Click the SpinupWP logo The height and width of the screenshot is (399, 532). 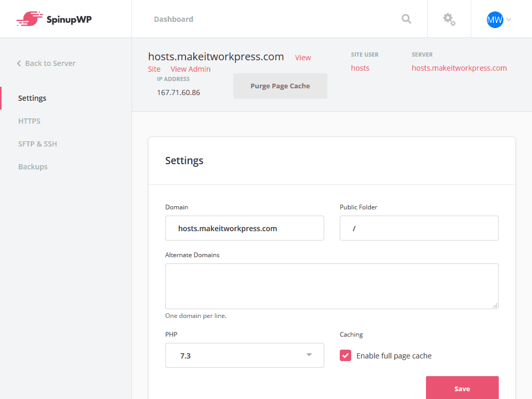pyautogui.click(x=54, y=19)
